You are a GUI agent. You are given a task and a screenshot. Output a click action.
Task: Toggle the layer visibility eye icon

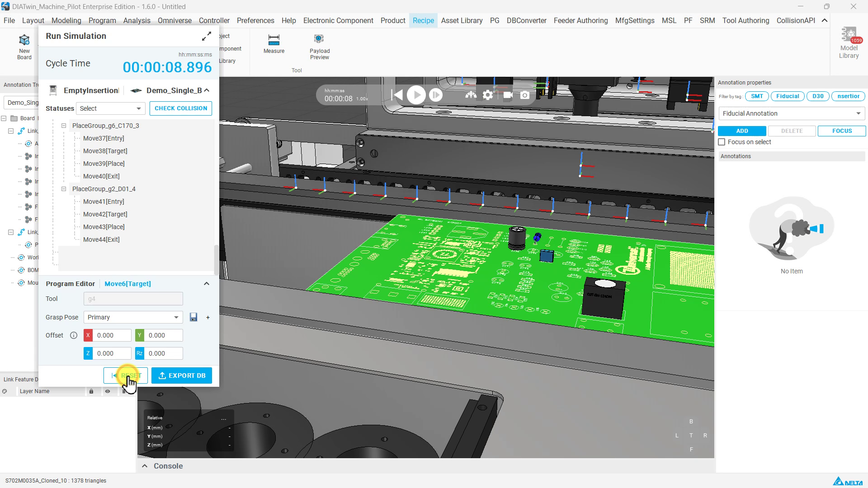[108, 391]
